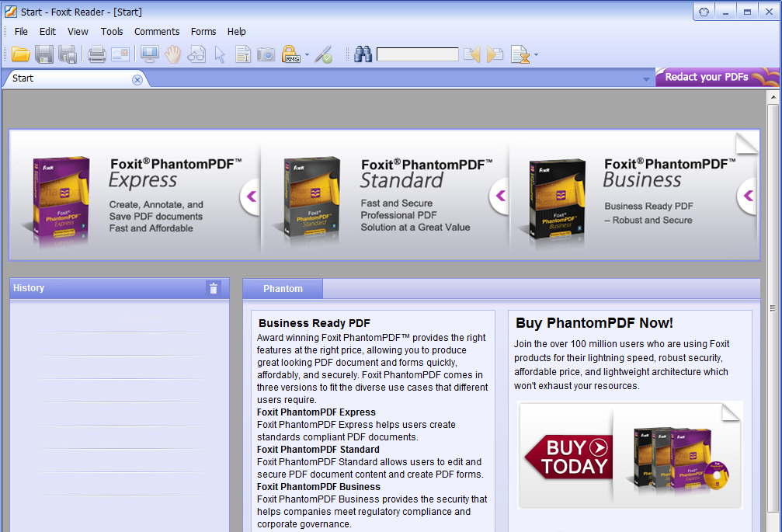Click the search text input field
The image size is (782, 532).
point(418,54)
